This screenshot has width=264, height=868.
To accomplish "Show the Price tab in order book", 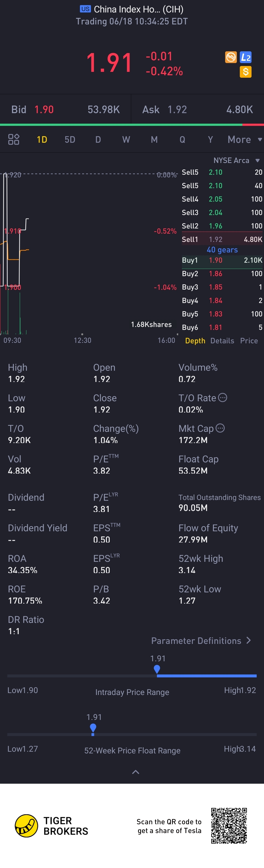I will (x=249, y=341).
